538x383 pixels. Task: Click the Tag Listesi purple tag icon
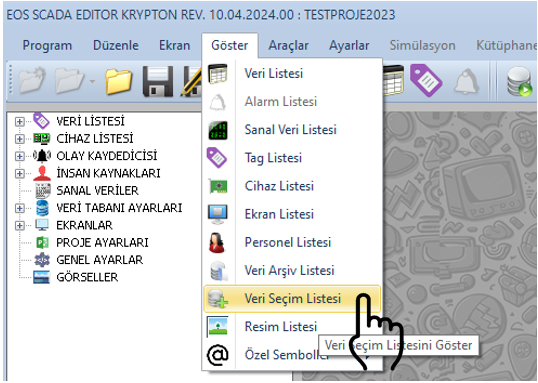tap(217, 158)
